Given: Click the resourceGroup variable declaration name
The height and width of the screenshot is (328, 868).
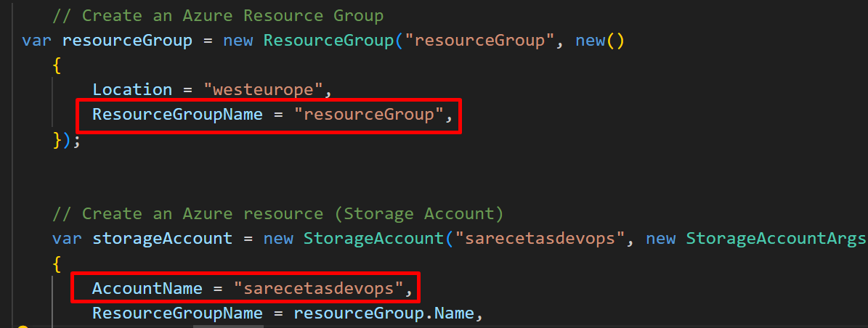Looking at the screenshot, I should click(127, 41).
